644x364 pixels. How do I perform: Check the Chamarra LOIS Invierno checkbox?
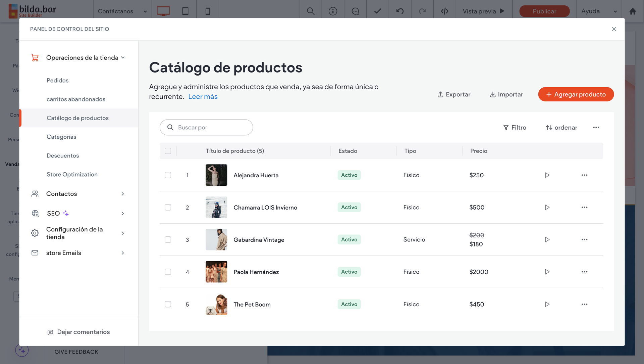pos(168,207)
